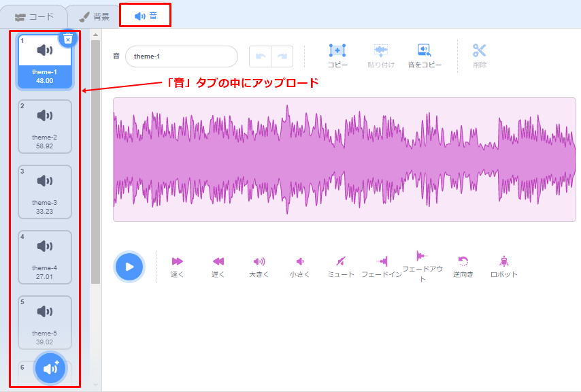
Task: Play the theme-1 sound
Action: coord(129,267)
